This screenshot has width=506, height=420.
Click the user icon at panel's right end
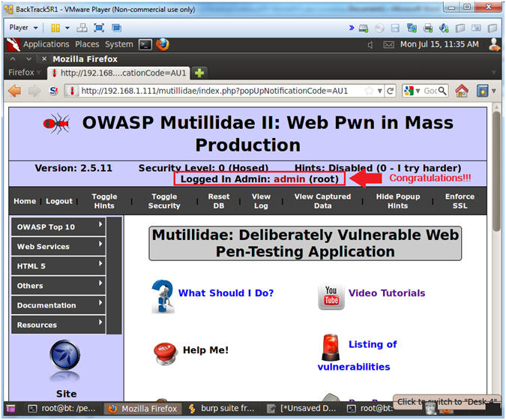coord(495,44)
